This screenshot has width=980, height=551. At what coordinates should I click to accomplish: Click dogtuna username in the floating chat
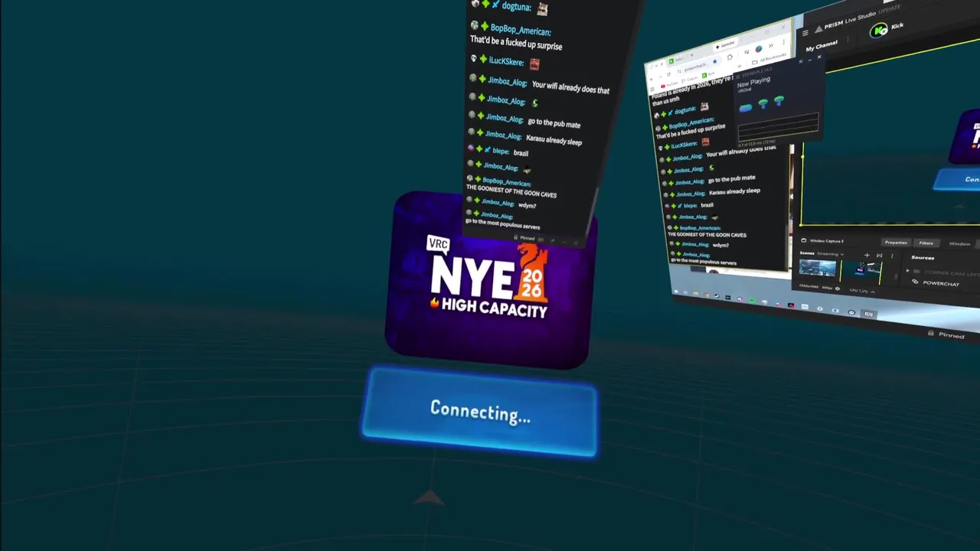[516, 6]
